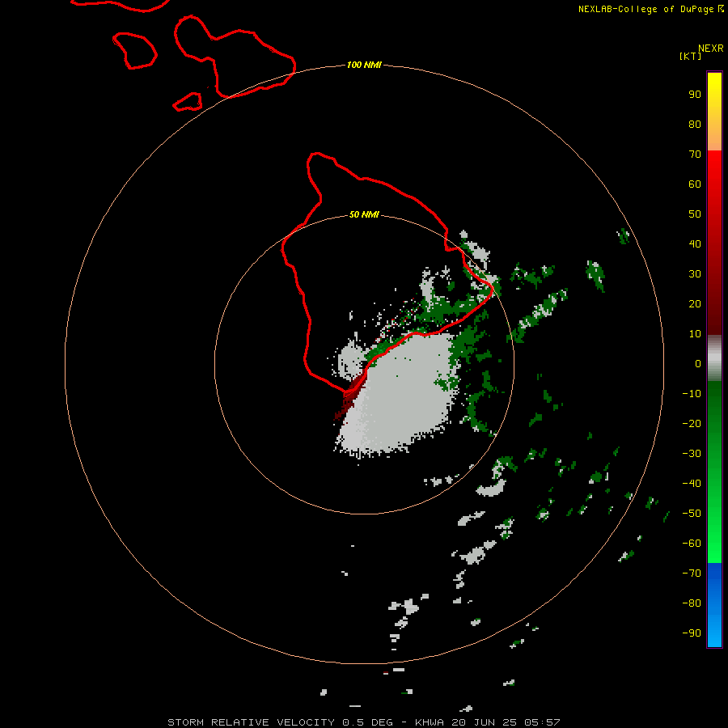This screenshot has height=728, width=728.
Task: Click the Maui island outline
Action: [x=235, y=57]
